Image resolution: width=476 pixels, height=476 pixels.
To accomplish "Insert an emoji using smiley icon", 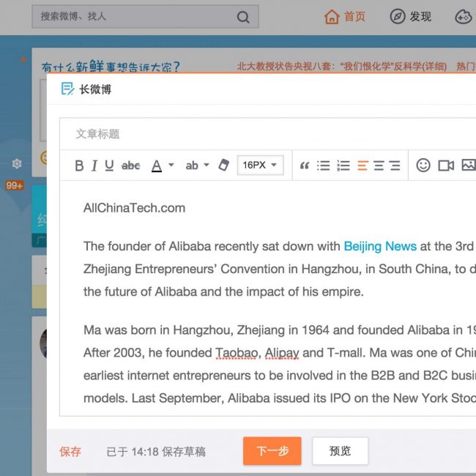I will (423, 166).
